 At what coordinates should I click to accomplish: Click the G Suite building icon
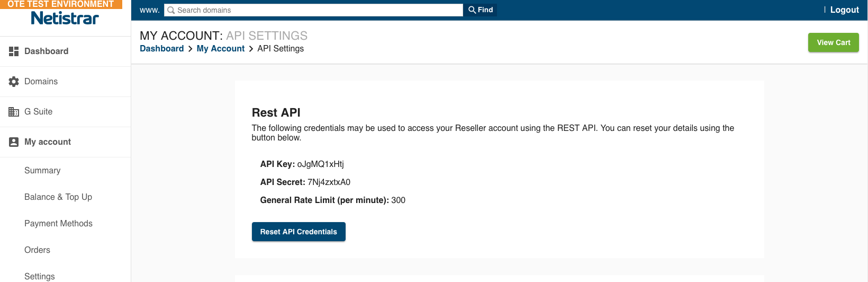click(x=14, y=112)
